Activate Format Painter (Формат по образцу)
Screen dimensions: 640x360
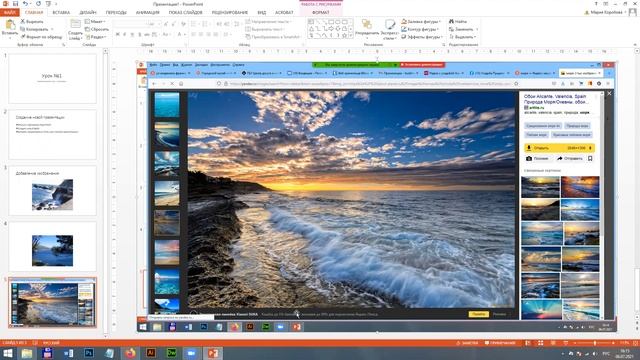coord(41,37)
